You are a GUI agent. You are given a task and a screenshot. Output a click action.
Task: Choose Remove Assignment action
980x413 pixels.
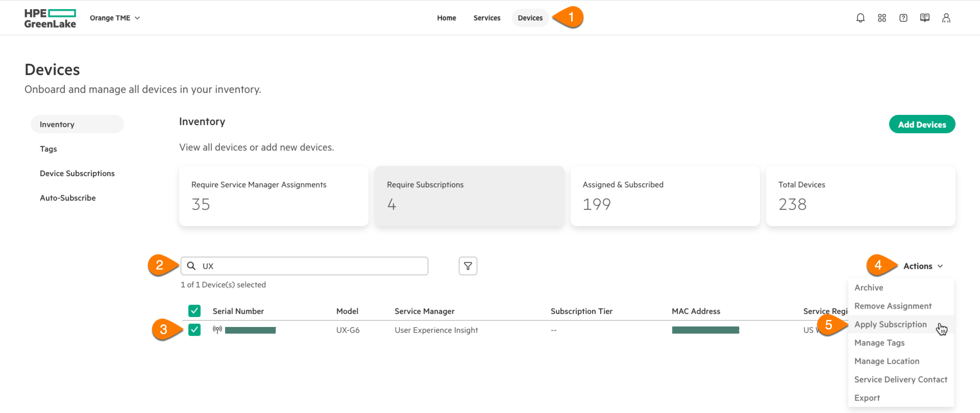(900, 306)
